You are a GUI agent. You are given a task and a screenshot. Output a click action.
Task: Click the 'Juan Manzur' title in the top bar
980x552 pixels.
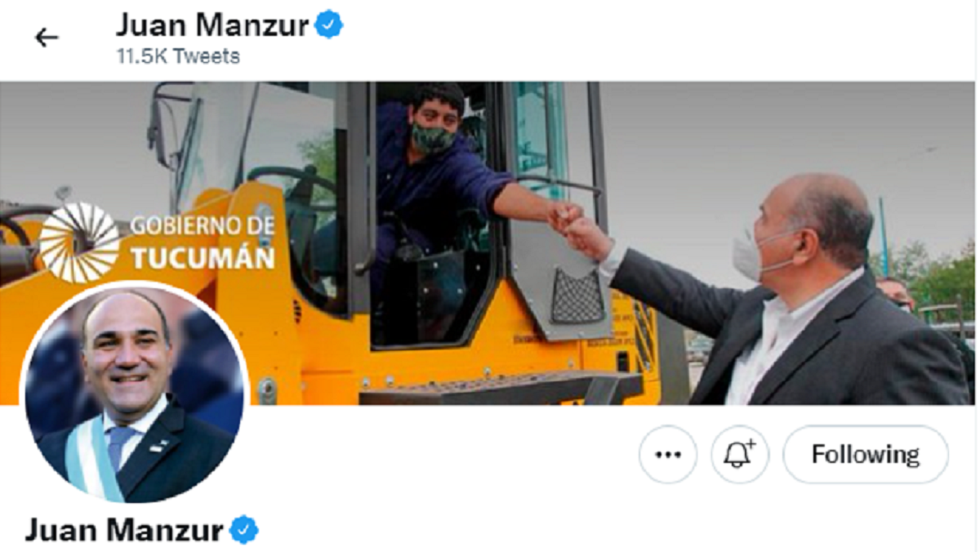pyautogui.click(x=212, y=25)
